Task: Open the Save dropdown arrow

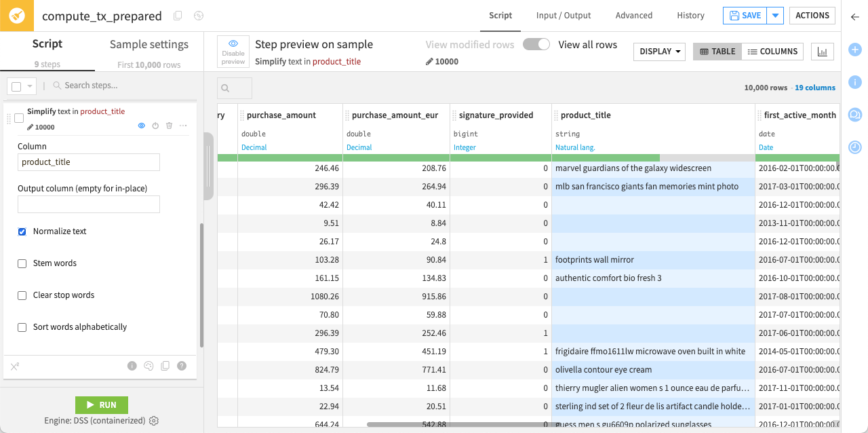Action: point(776,16)
